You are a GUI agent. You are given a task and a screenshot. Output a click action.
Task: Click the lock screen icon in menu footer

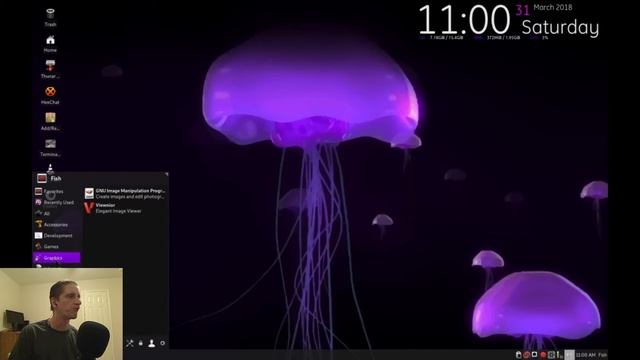[141, 343]
